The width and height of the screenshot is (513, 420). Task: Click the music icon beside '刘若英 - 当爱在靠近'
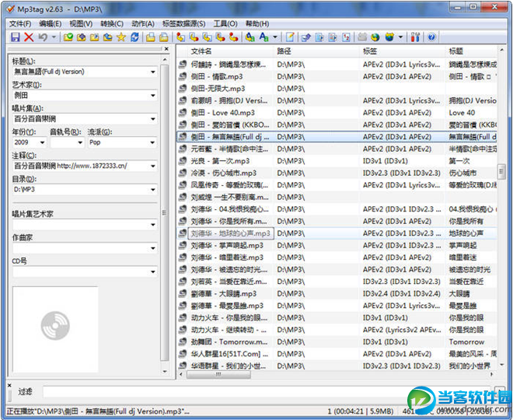(x=183, y=282)
